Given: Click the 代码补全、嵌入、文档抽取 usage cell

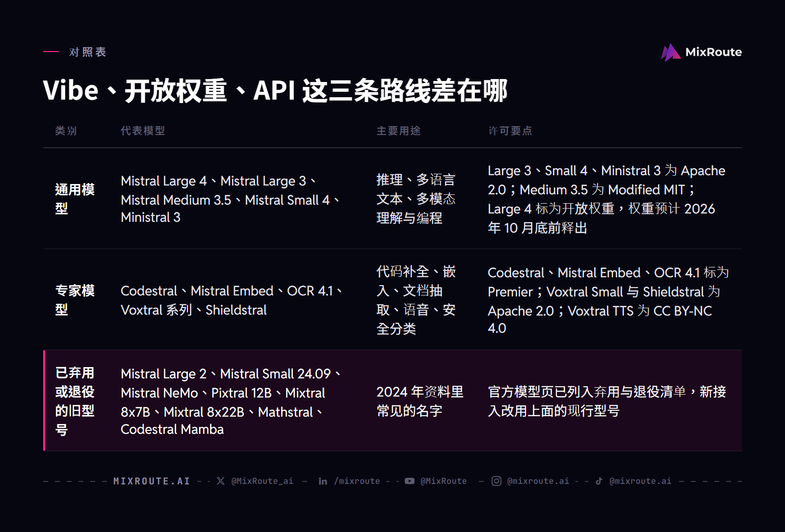Looking at the screenshot, I should (416, 300).
